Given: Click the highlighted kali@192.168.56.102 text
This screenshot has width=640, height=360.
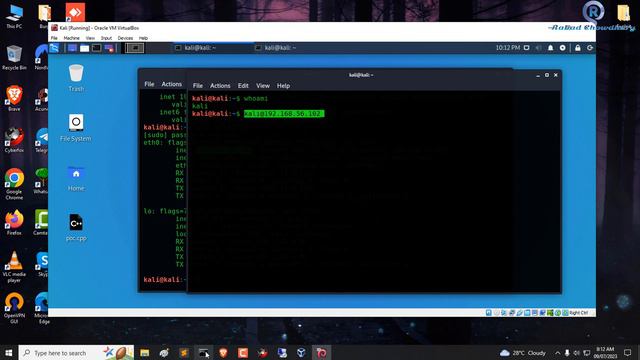Looking at the screenshot, I should 284,113.
